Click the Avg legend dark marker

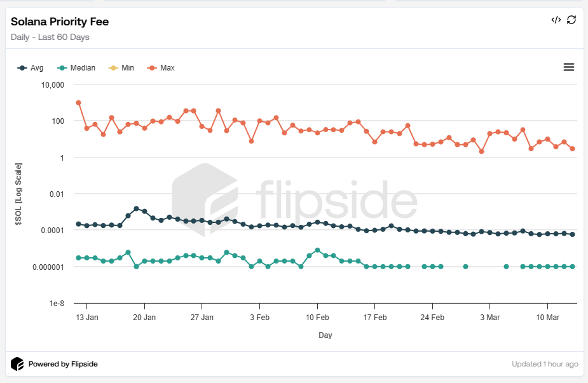[22, 68]
